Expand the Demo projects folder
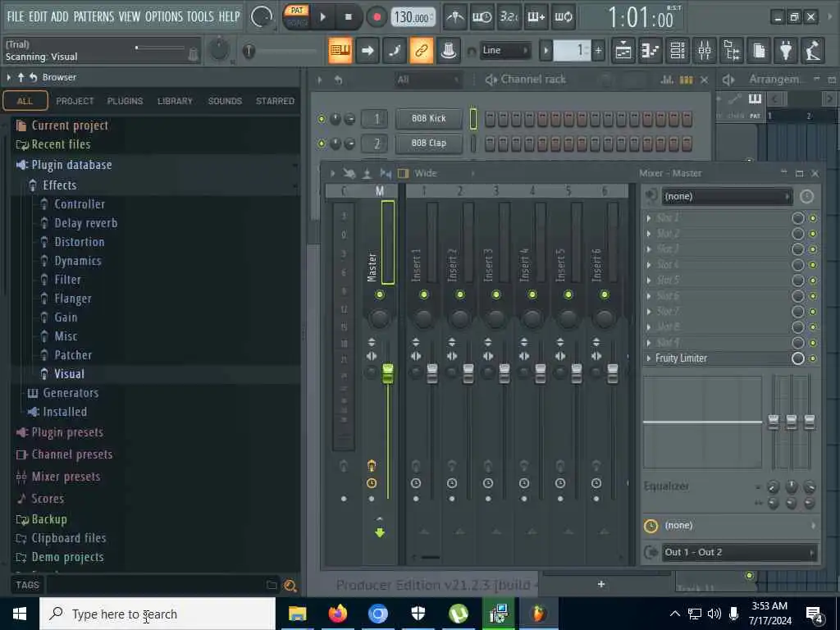 point(67,557)
